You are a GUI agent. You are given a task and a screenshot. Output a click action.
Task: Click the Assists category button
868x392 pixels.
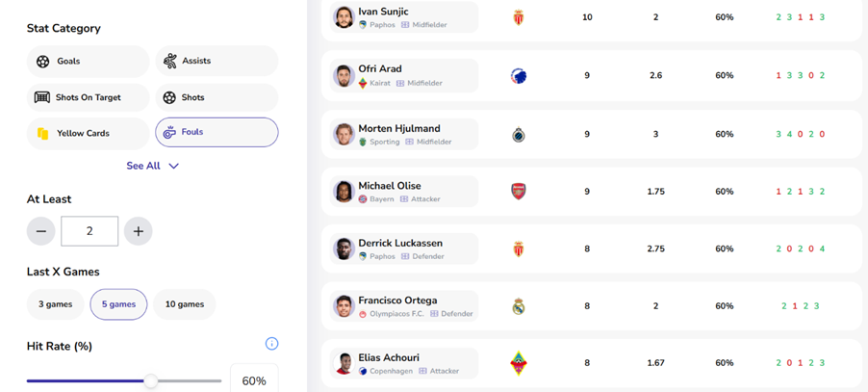coord(217,62)
